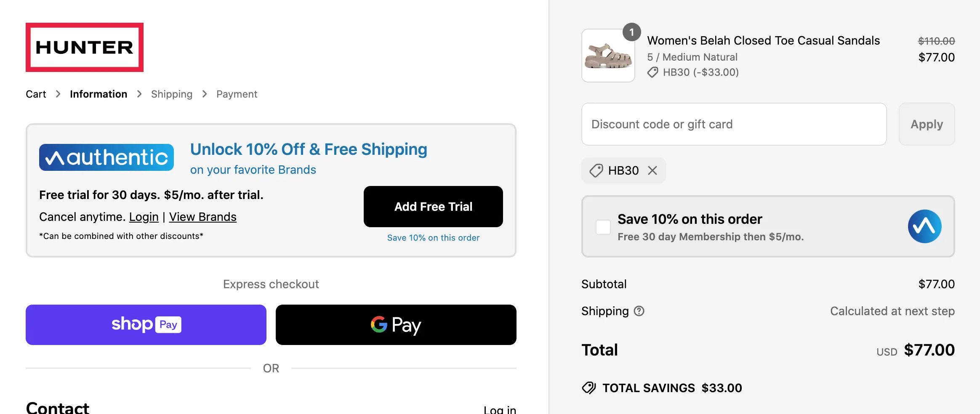980x414 pixels.
Task: Click the Authentic logo badge
Action: (x=107, y=157)
